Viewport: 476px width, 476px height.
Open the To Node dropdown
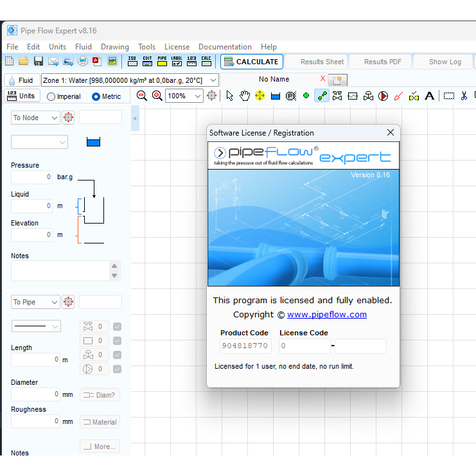pyautogui.click(x=35, y=118)
